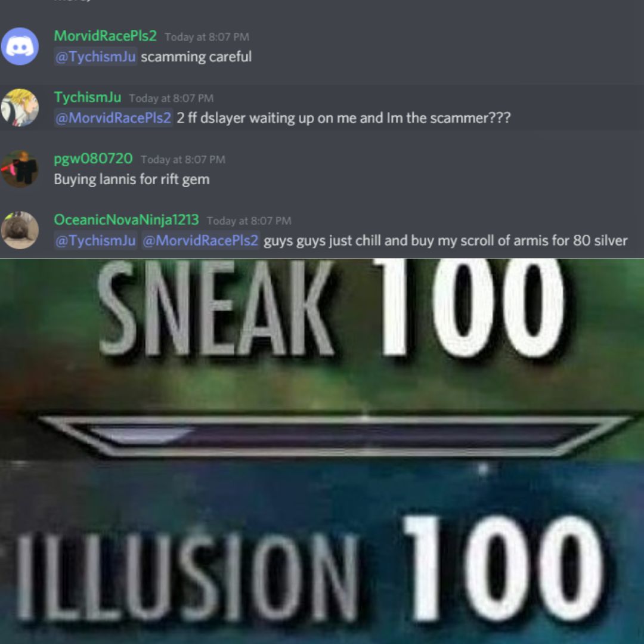Select the 'Buying lannis for rift gem' message
644x644 pixels.
pyautogui.click(x=132, y=179)
